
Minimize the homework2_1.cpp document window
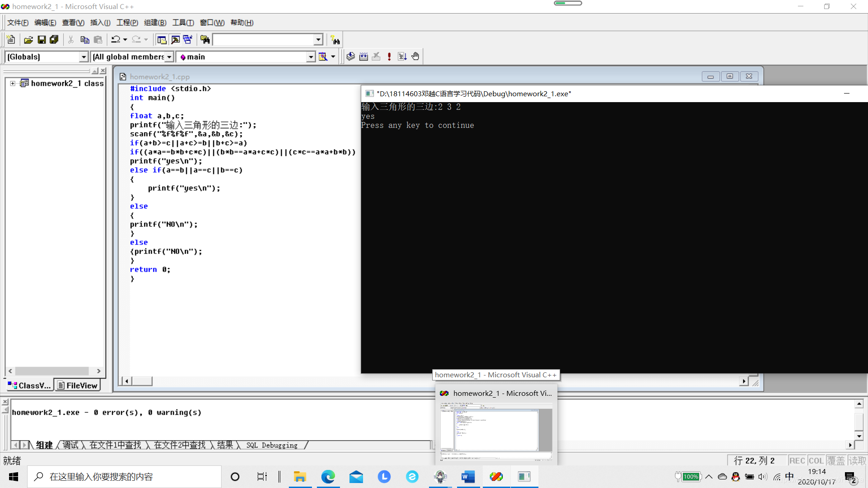711,76
